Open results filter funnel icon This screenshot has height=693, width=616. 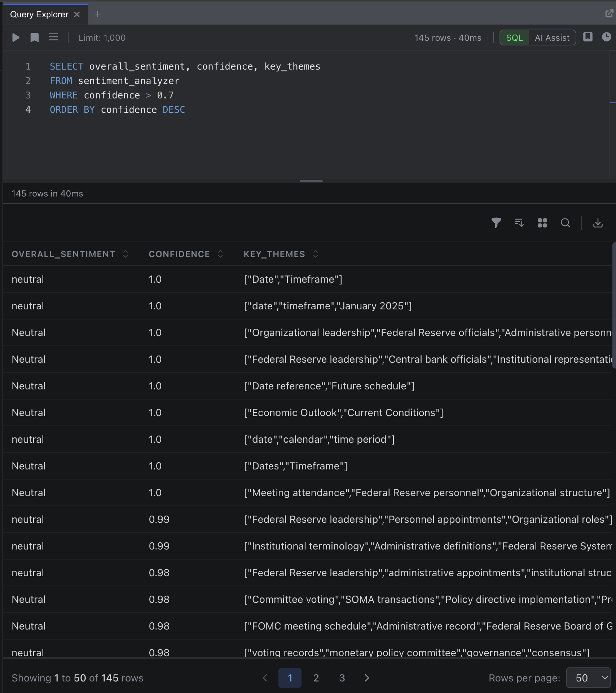click(x=496, y=223)
